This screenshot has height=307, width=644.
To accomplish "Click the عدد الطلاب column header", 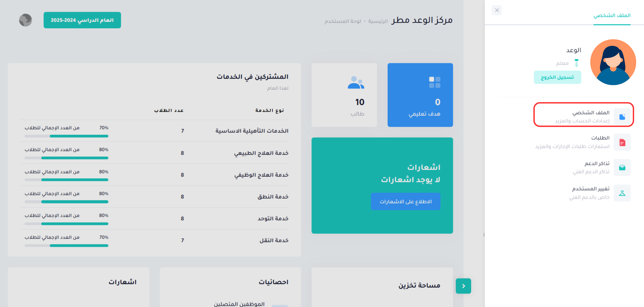I will tap(169, 110).
